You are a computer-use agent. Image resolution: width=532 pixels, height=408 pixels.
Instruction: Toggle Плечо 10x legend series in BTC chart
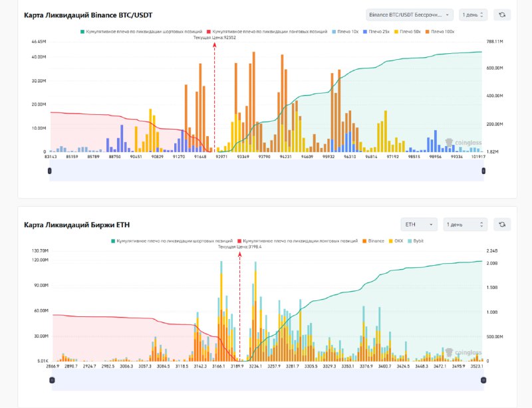pos(347,31)
